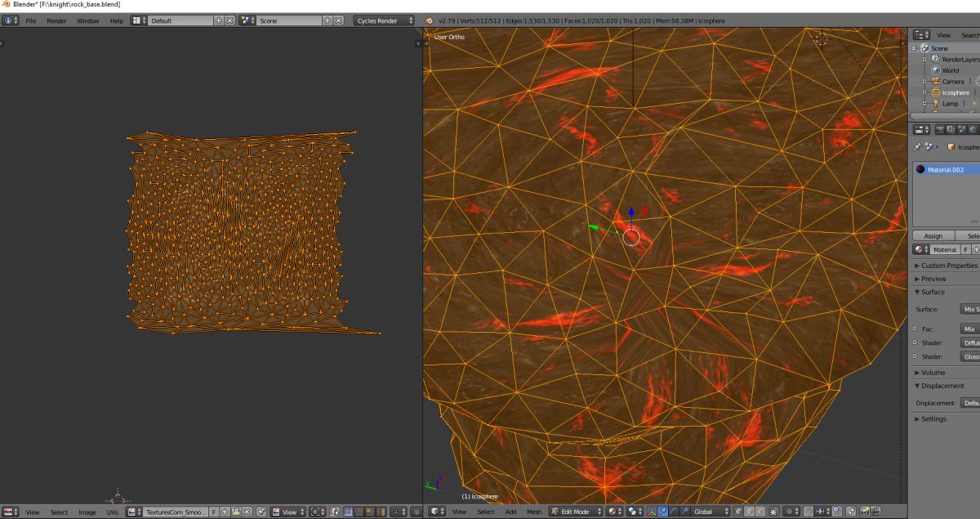Enable the scale manipulator
Viewport: 980px width, 519px height.
(684, 512)
